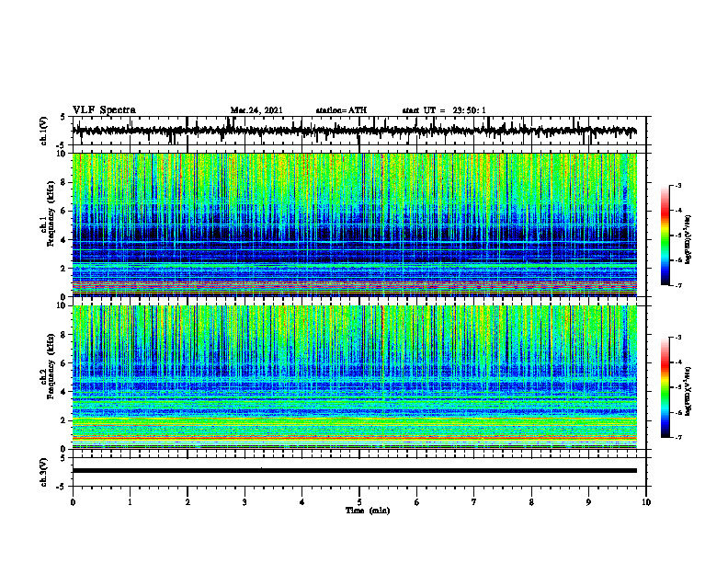Click the '-7' label on ch.2 colorbar
This screenshot has width=728, height=563.
tap(678, 437)
